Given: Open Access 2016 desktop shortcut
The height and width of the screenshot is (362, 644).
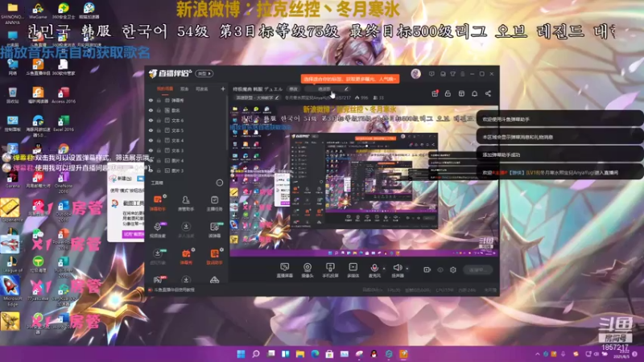Looking at the screenshot, I should [x=64, y=95].
